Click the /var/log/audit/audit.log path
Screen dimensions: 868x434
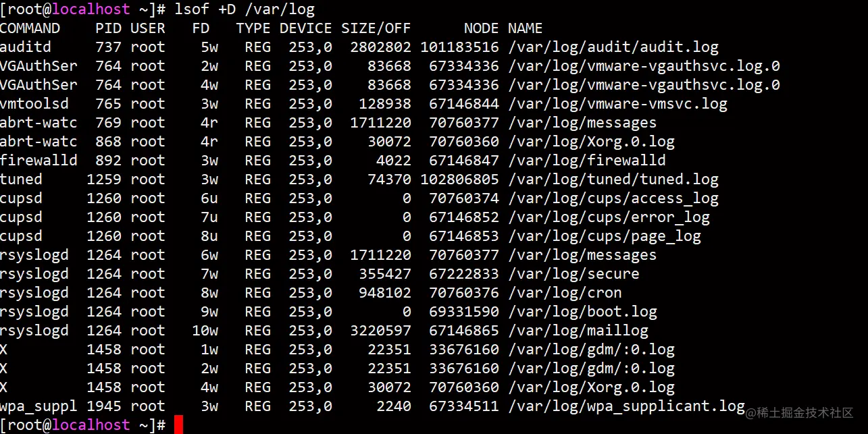(613, 47)
